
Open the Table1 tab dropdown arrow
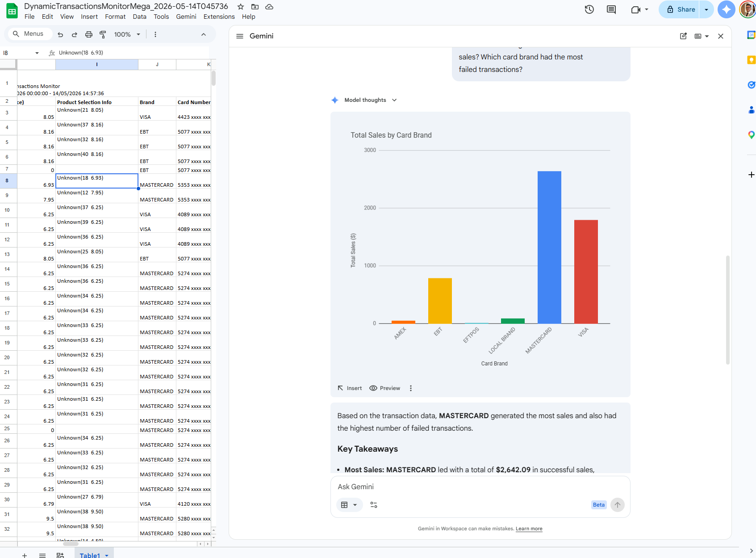click(107, 555)
